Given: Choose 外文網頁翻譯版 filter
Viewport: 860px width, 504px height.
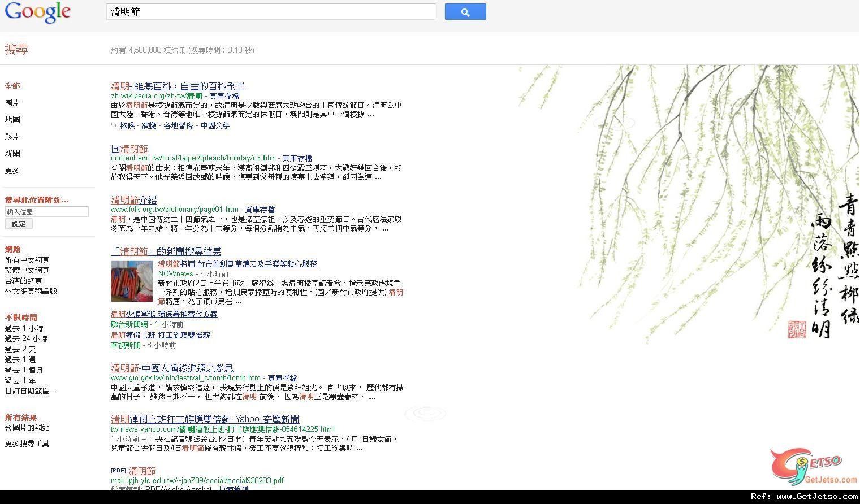Looking at the screenshot, I should [x=31, y=291].
